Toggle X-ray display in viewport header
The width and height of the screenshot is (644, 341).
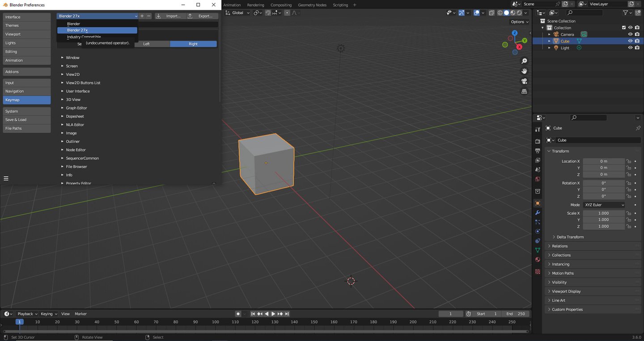tap(492, 13)
